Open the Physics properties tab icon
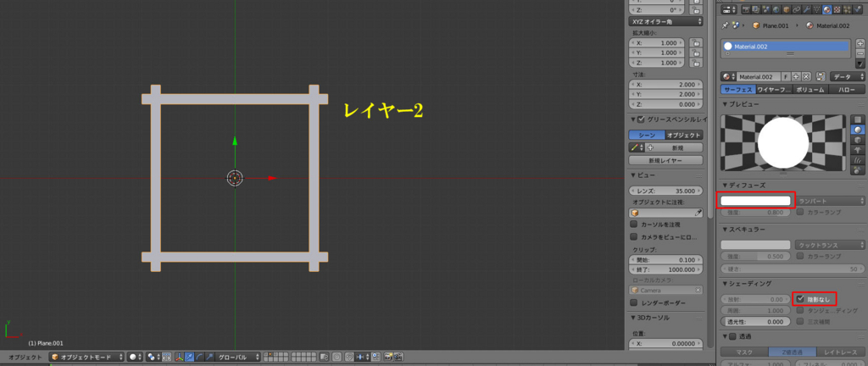 click(857, 9)
